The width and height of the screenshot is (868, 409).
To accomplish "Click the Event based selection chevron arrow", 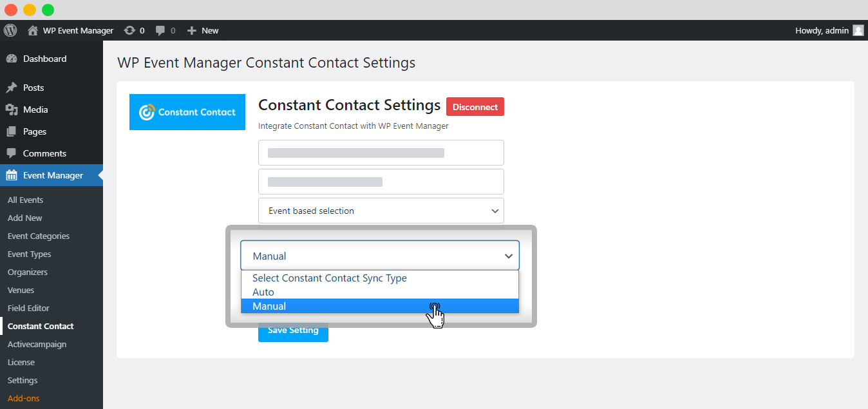I will (495, 211).
